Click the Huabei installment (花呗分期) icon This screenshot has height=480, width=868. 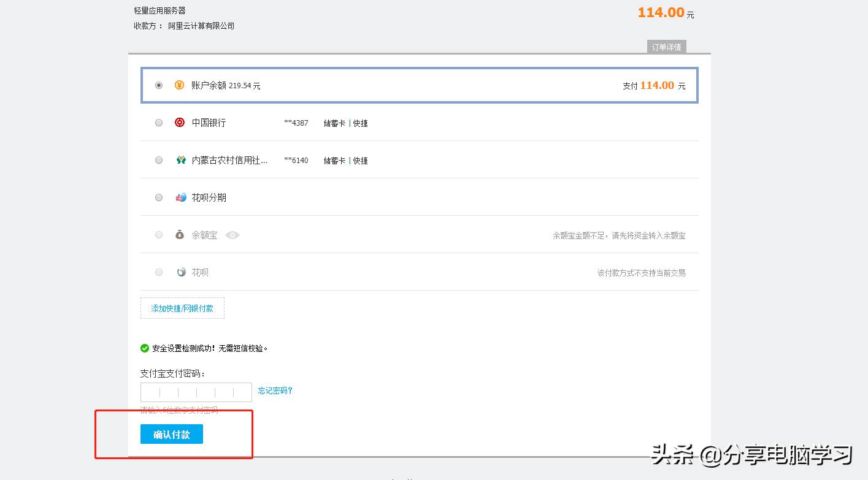pyautogui.click(x=181, y=197)
